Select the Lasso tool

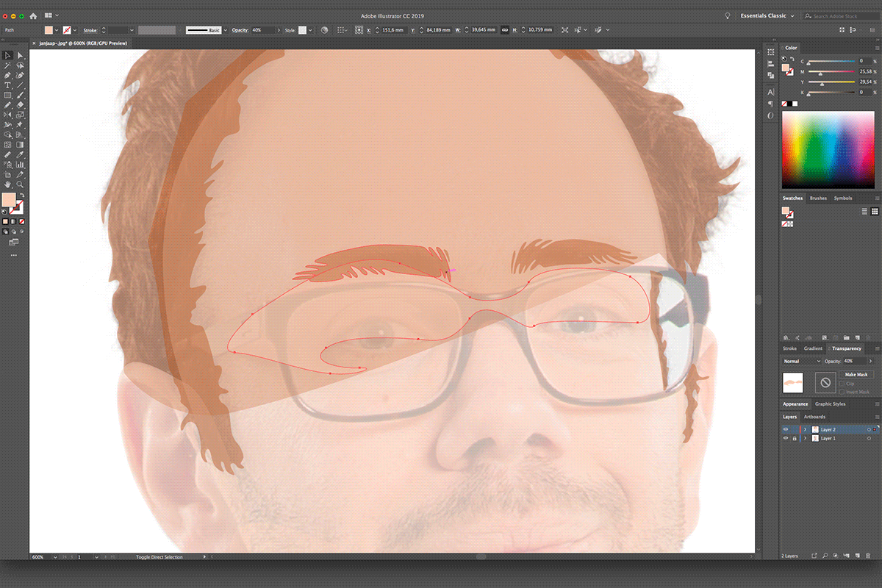[20, 65]
